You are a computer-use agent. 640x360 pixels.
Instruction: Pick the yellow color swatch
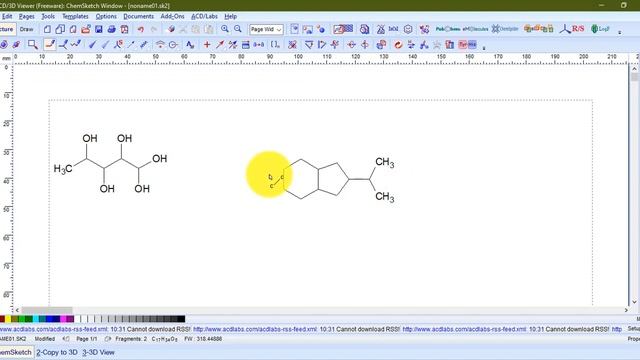pyautogui.click(x=8, y=319)
